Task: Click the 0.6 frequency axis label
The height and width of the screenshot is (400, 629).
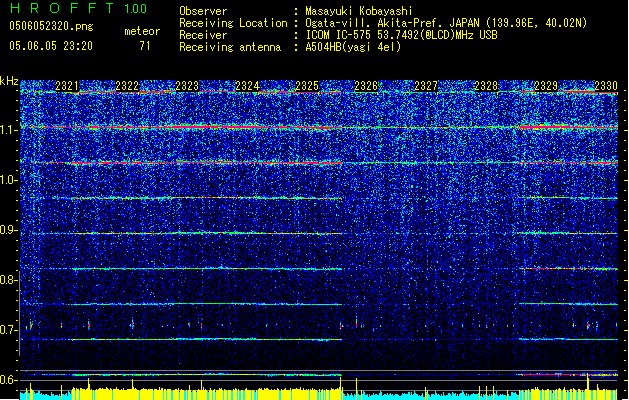Action: tap(8, 380)
